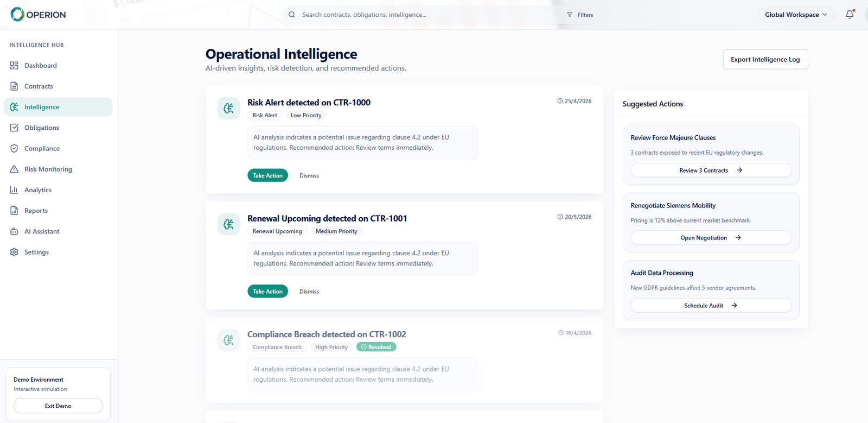This screenshot has width=868, height=423.
Task: Click Schedule Audit button
Action: (x=711, y=306)
